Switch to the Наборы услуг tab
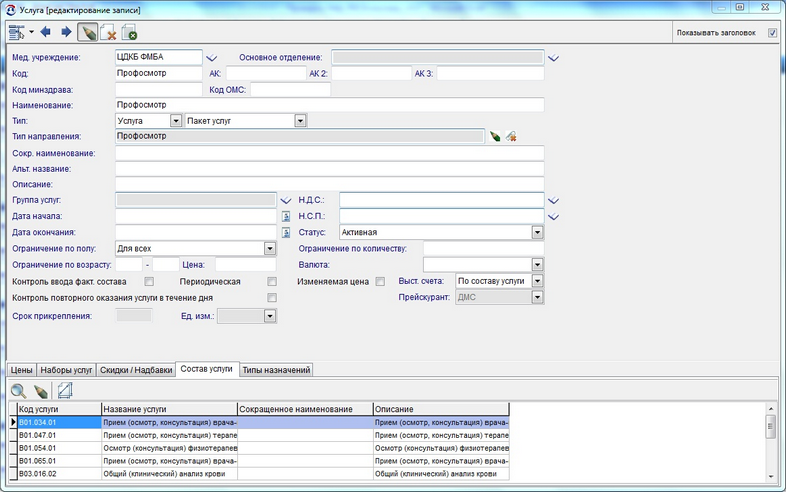This screenshot has height=492, width=786. (x=66, y=370)
